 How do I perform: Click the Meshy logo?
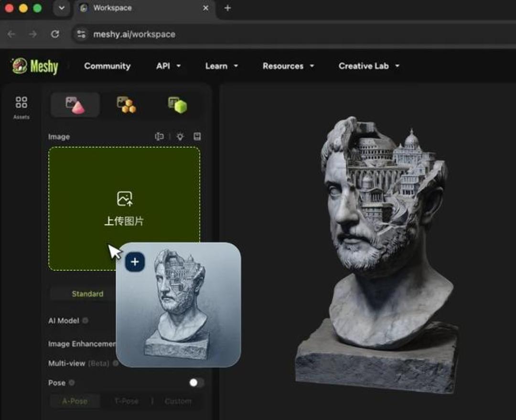35,66
